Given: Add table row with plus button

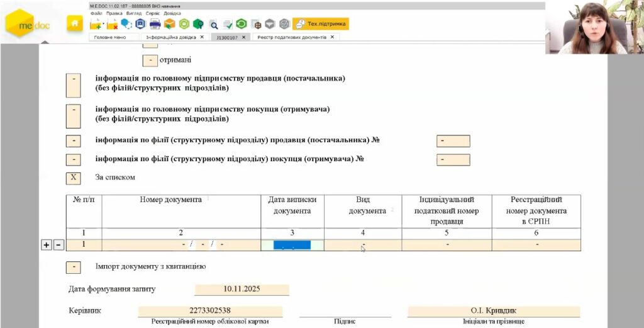Looking at the screenshot, I should (47, 245).
